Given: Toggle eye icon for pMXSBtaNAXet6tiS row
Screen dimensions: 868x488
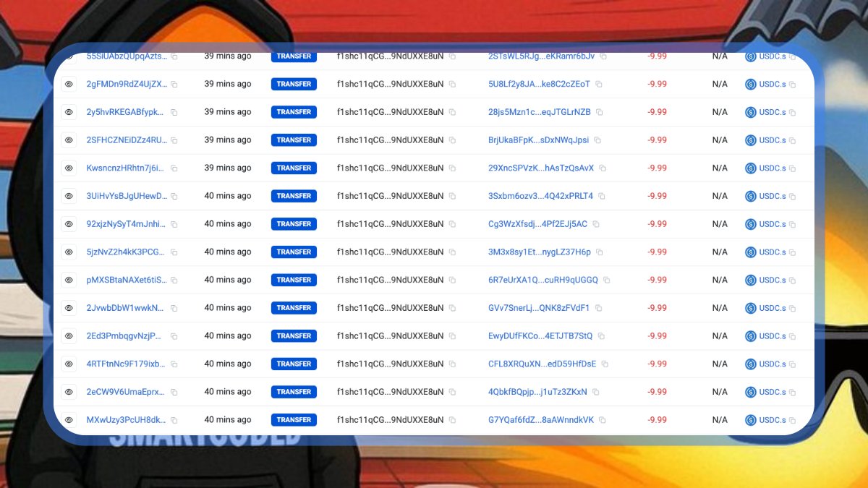Looking at the screenshot, I should pos(69,280).
